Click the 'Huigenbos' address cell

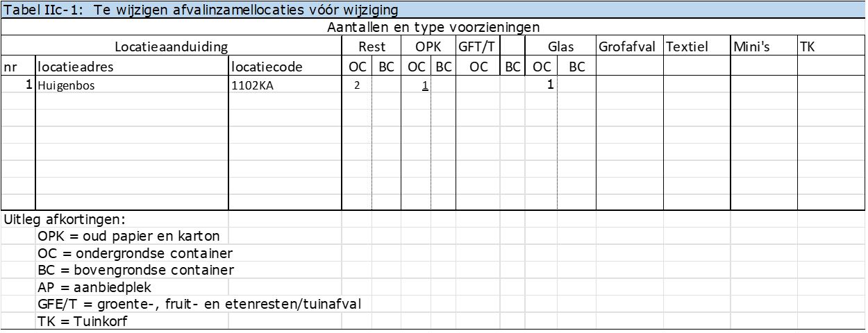tap(66, 87)
